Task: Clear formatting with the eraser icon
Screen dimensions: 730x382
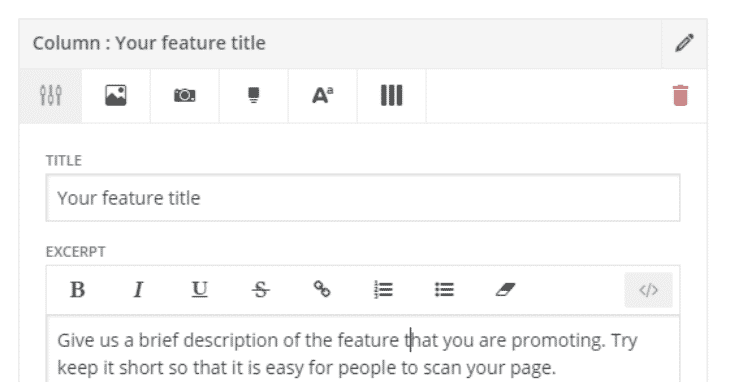Action: pos(505,289)
